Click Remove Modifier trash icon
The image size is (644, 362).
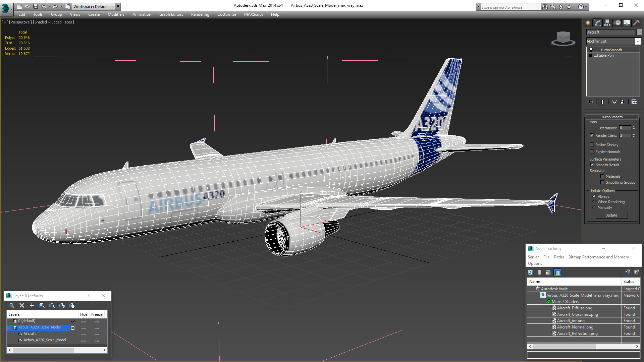622,102
